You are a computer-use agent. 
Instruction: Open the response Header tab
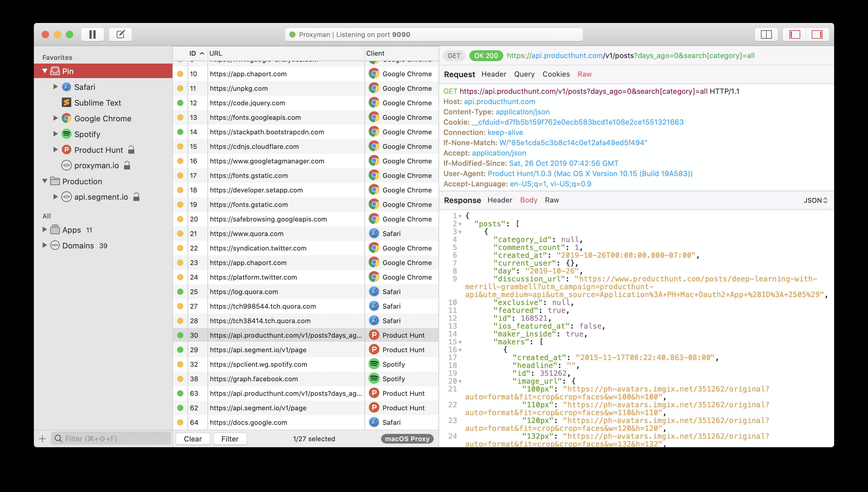tap(500, 200)
